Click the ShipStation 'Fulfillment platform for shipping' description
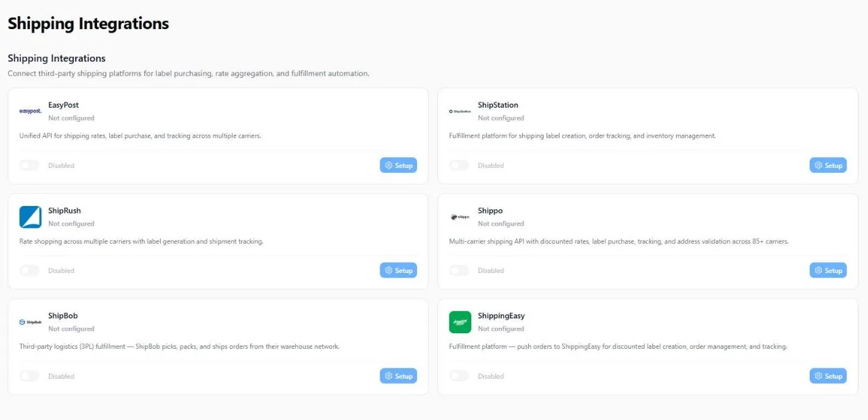868x420 pixels. [583, 135]
